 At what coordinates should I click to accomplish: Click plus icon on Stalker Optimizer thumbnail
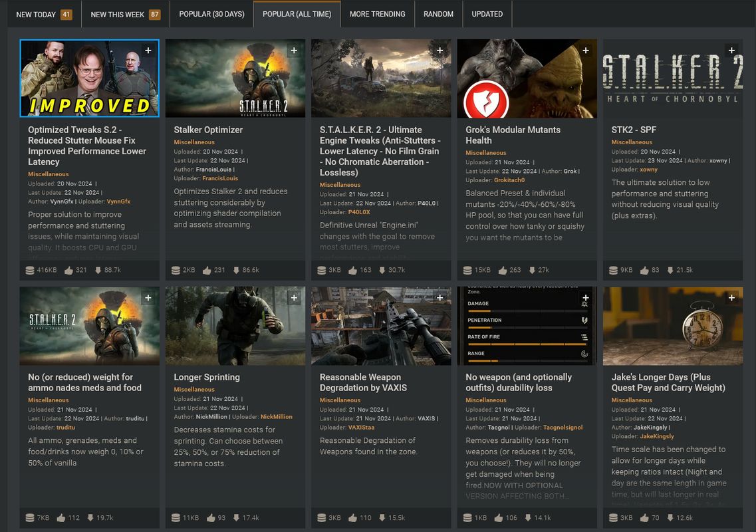click(x=293, y=51)
